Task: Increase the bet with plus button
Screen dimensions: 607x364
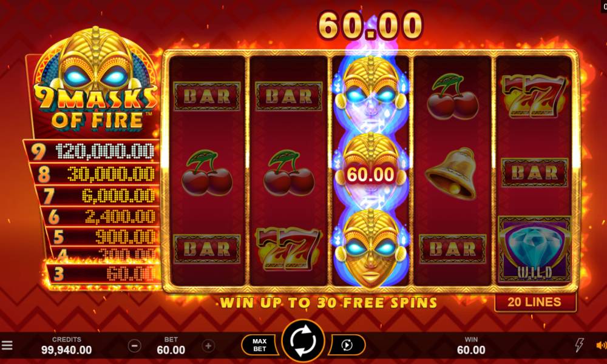Action: [208, 345]
